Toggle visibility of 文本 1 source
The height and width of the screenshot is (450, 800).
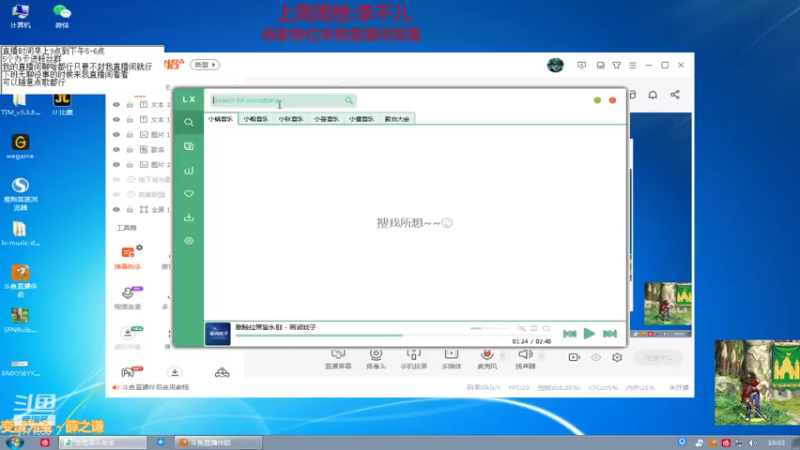116,119
